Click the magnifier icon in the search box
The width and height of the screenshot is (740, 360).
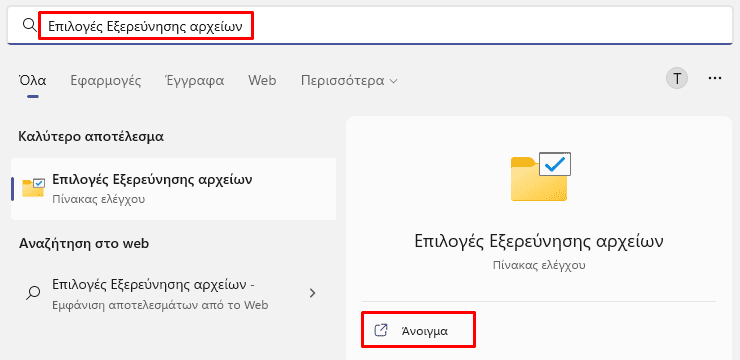[x=30, y=25]
